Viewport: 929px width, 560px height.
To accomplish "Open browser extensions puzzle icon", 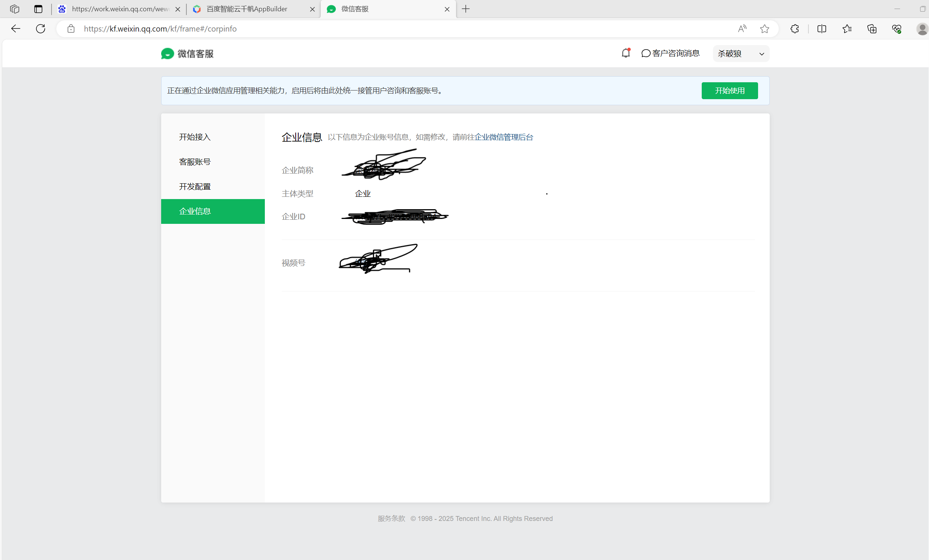I will click(795, 29).
